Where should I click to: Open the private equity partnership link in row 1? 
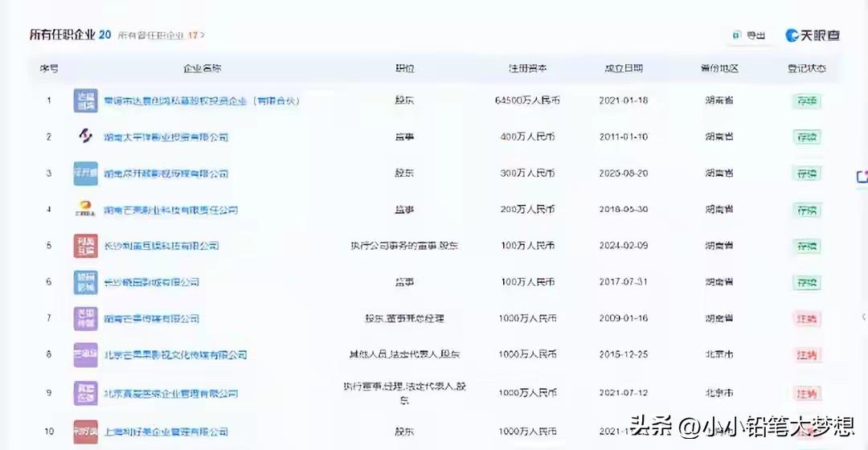202,100
